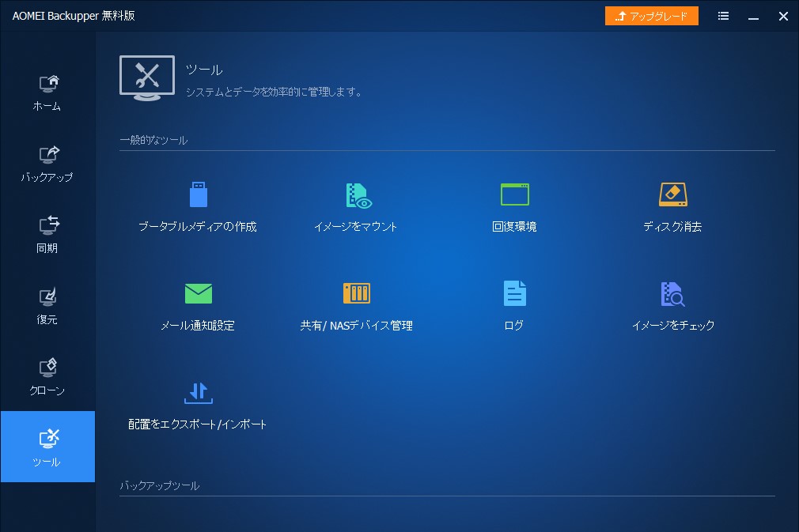Viewport: 799px width, 532px height.
Task: View logs by clicking the ログ icon
Action: click(514, 292)
